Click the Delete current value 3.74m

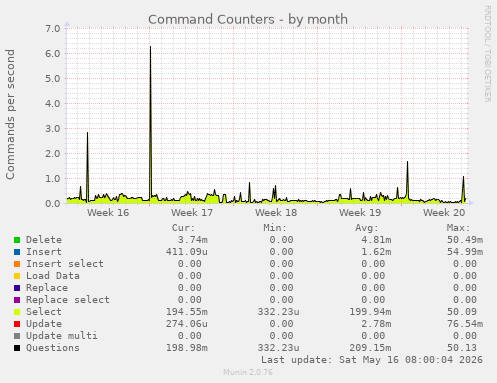point(193,240)
